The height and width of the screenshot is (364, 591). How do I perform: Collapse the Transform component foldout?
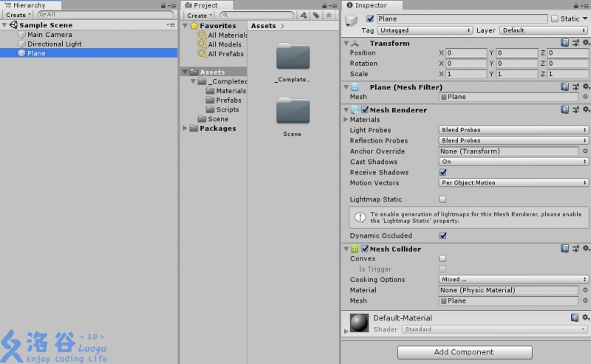click(346, 44)
